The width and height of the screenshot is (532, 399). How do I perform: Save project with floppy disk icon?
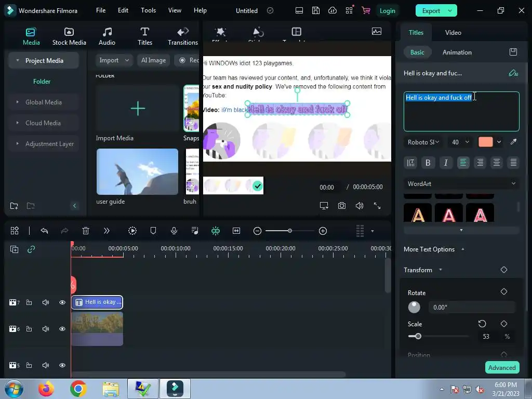point(316,10)
